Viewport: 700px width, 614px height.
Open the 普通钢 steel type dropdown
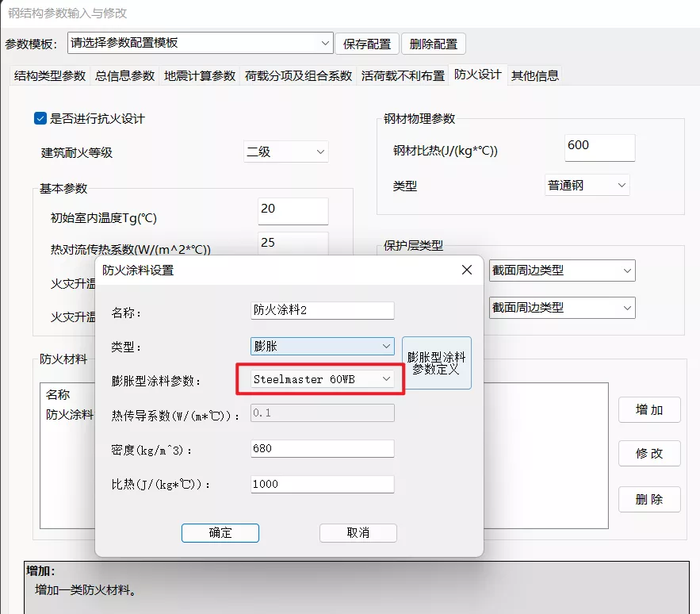[x=587, y=185]
